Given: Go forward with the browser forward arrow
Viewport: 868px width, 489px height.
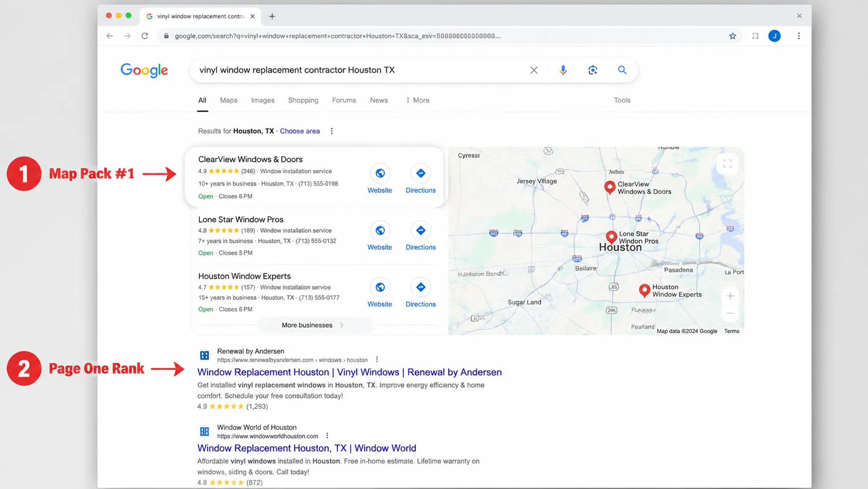Looking at the screenshot, I should tap(127, 36).
